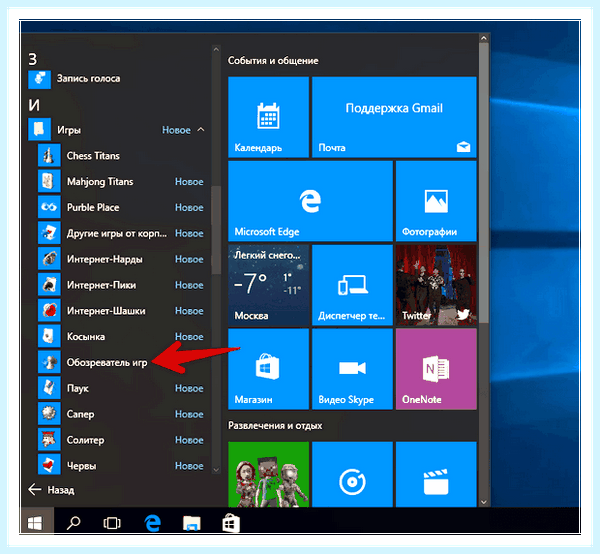Open Store icon on taskbar
Viewport: 600px width, 554px height.
coord(231,523)
